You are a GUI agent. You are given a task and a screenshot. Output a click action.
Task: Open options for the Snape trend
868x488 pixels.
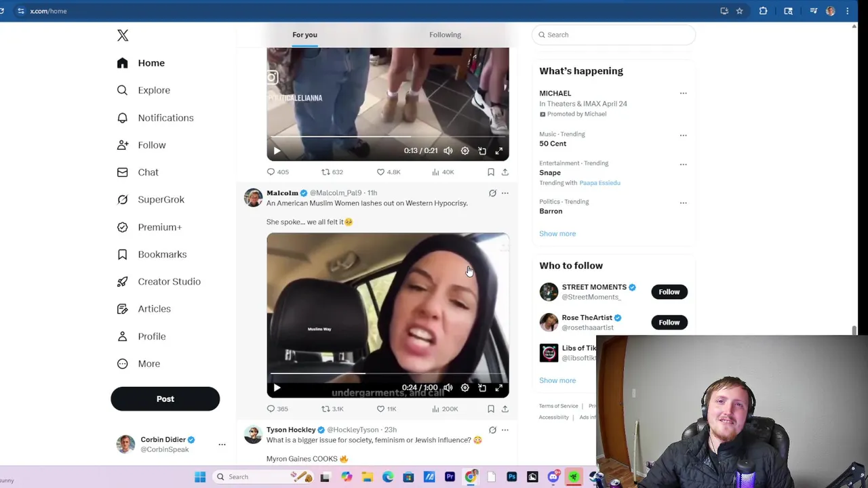(x=683, y=164)
